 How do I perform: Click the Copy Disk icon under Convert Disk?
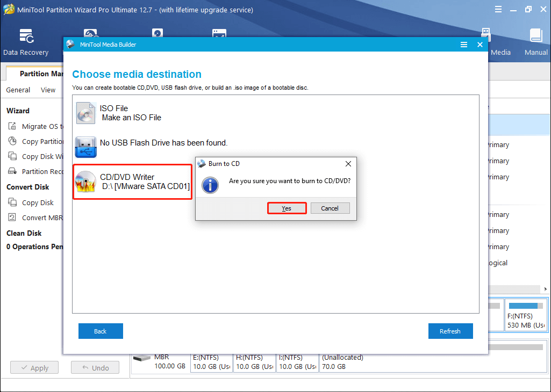coord(12,202)
